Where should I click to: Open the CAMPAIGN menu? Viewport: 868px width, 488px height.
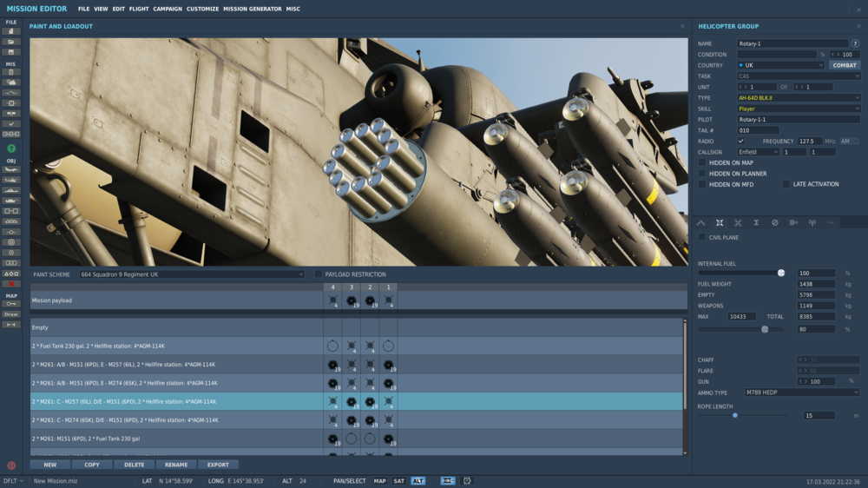pyautogui.click(x=168, y=9)
